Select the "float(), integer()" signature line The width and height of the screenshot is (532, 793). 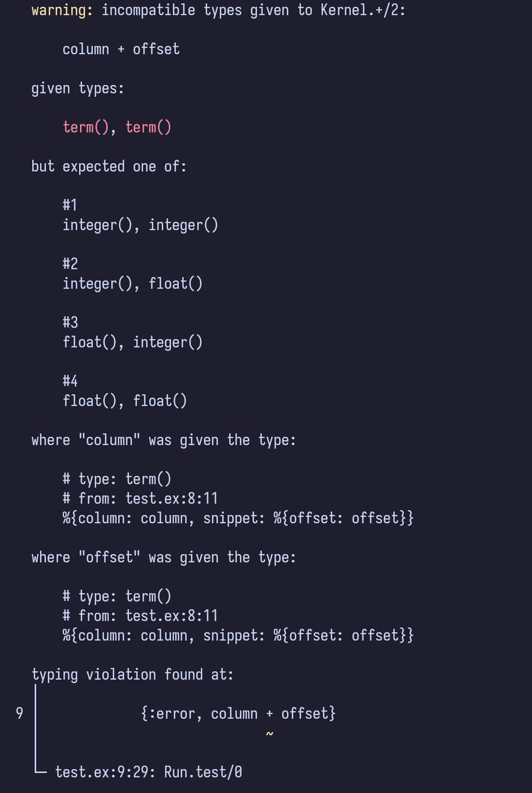tap(132, 343)
